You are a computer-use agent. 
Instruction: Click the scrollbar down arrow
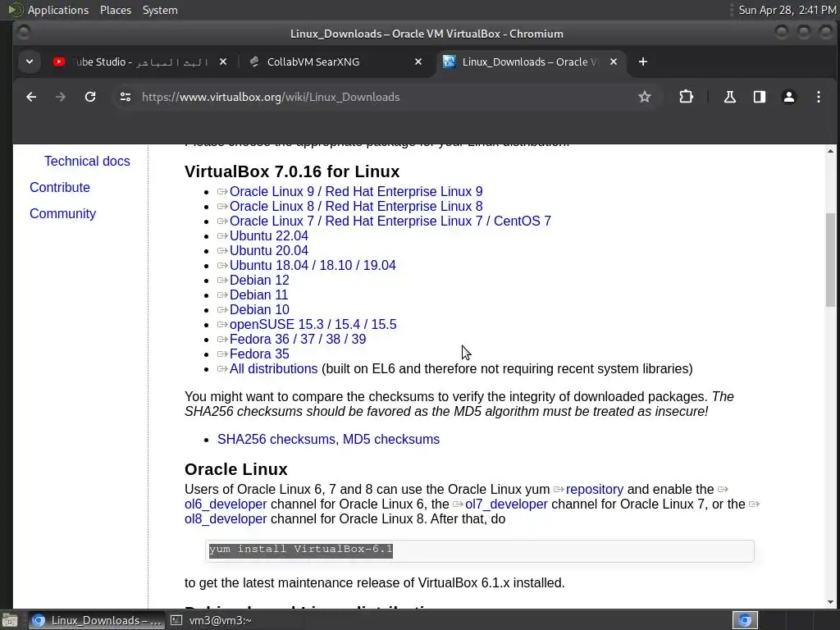point(830,601)
